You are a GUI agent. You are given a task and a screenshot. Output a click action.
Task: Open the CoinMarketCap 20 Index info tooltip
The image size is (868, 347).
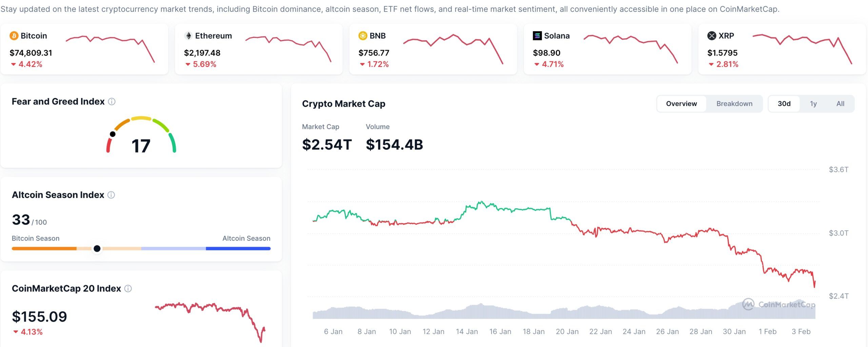pyautogui.click(x=128, y=288)
